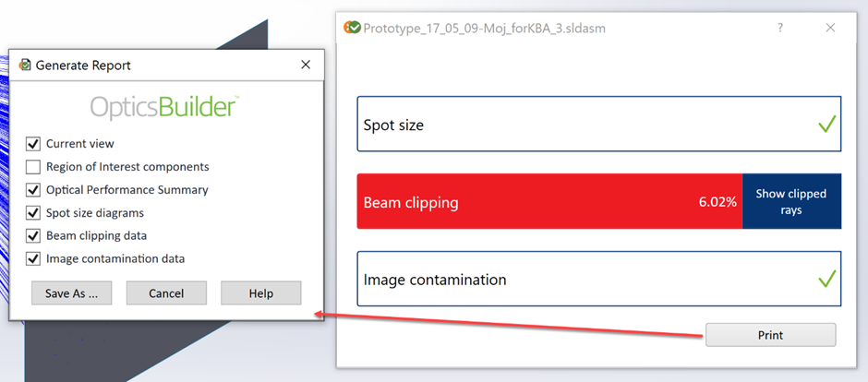Select the red Beam clipping bar
This screenshot has width=868, height=382.
coord(549,201)
